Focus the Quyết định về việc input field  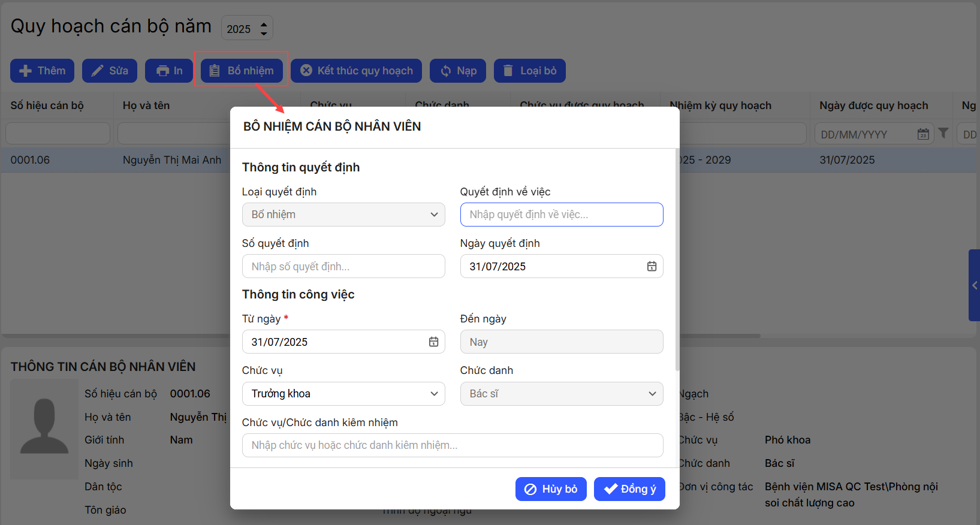[561, 215]
